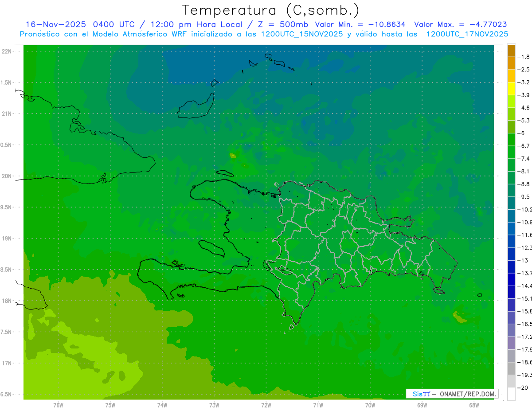The width and height of the screenshot is (532, 411).
Task: Click the '-13' colorbar label
Action: pos(524,260)
